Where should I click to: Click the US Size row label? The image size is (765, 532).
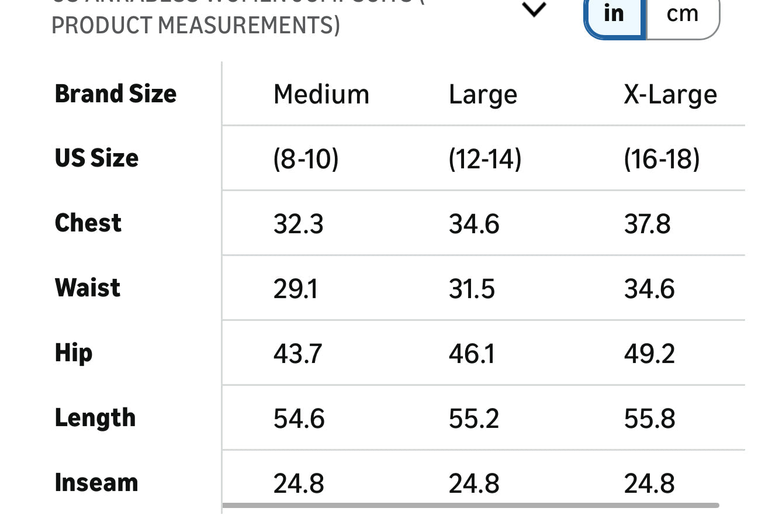click(x=97, y=158)
